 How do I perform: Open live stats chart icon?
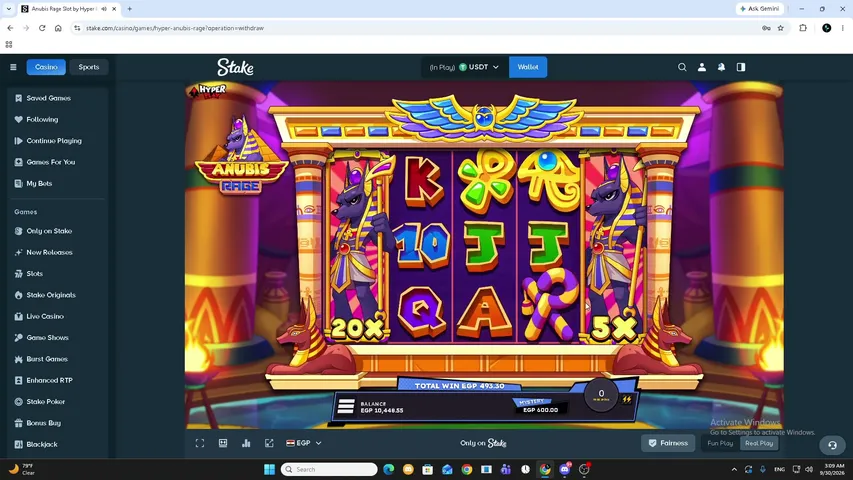click(x=246, y=443)
